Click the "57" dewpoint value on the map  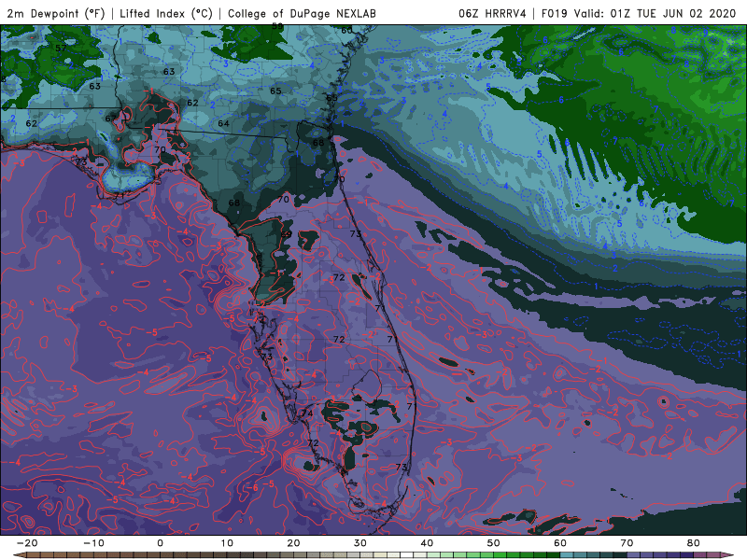click(61, 48)
